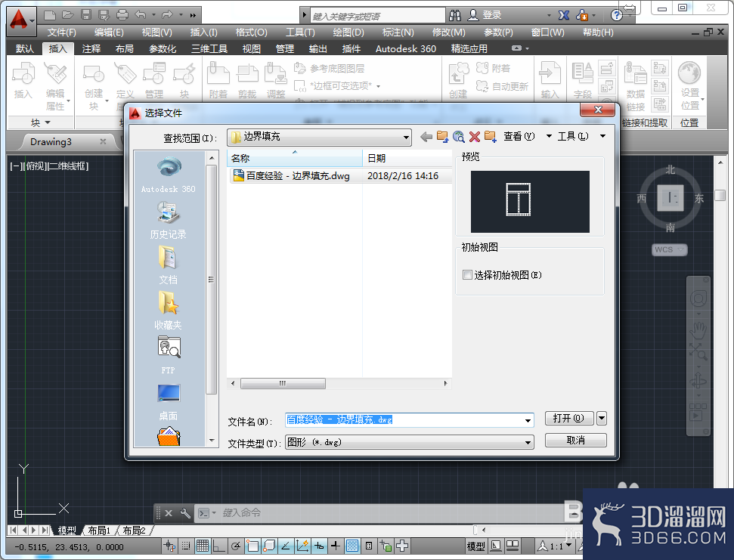Click the Open file icon in quick access toolbar
This screenshot has width=734, height=560.
point(68,15)
